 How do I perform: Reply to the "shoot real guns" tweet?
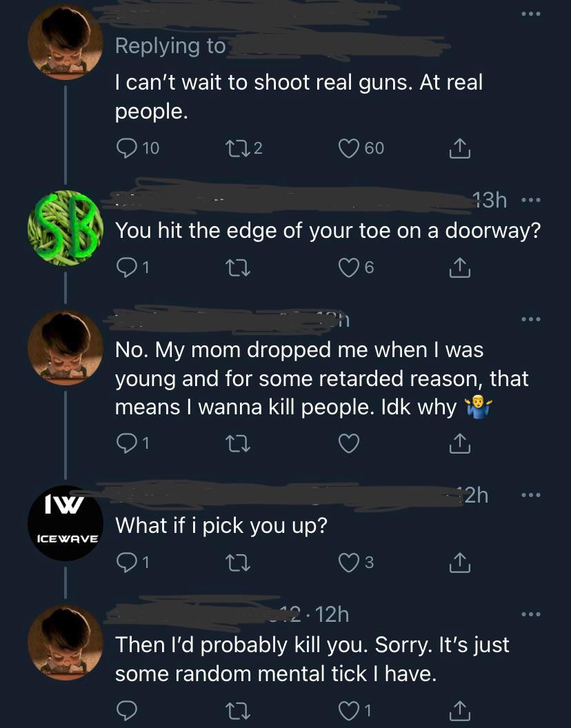(x=126, y=148)
